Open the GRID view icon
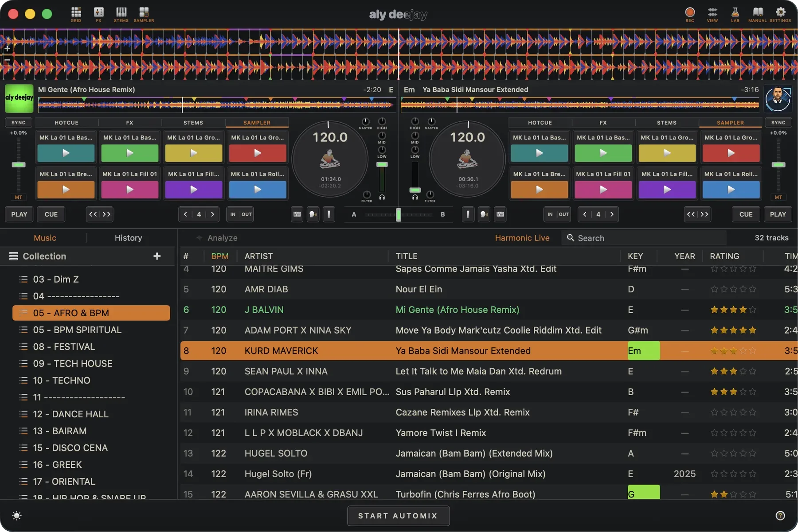Image resolution: width=798 pixels, height=532 pixels. click(76, 14)
